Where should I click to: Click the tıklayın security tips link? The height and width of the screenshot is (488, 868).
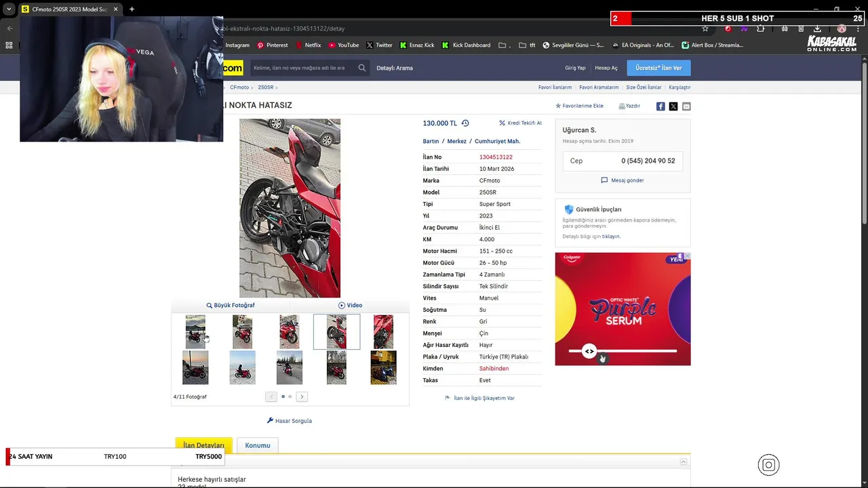[611, 237]
